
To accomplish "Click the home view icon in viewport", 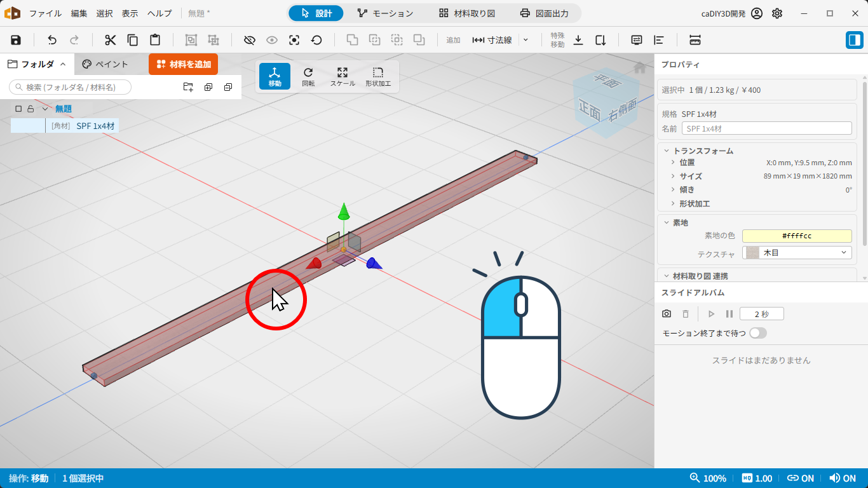I will (640, 68).
